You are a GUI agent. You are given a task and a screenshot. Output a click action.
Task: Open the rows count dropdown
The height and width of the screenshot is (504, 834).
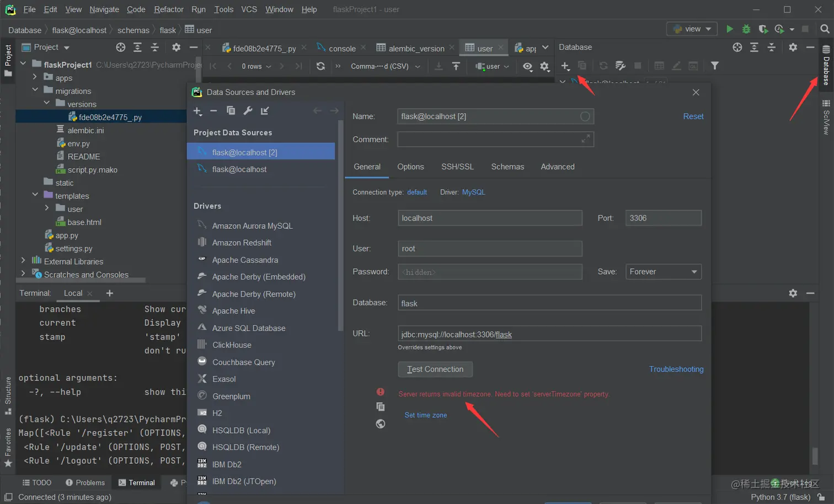click(x=256, y=66)
